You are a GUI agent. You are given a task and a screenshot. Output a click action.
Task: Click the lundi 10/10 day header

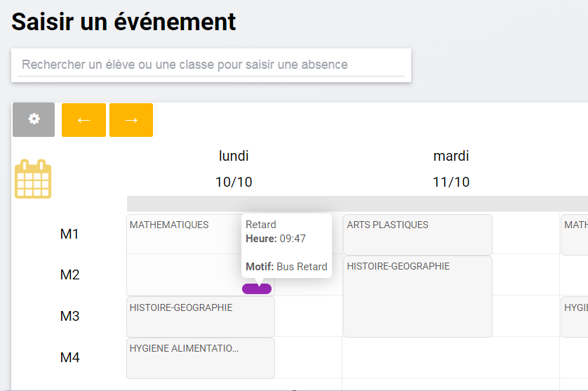[x=234, y=169]
